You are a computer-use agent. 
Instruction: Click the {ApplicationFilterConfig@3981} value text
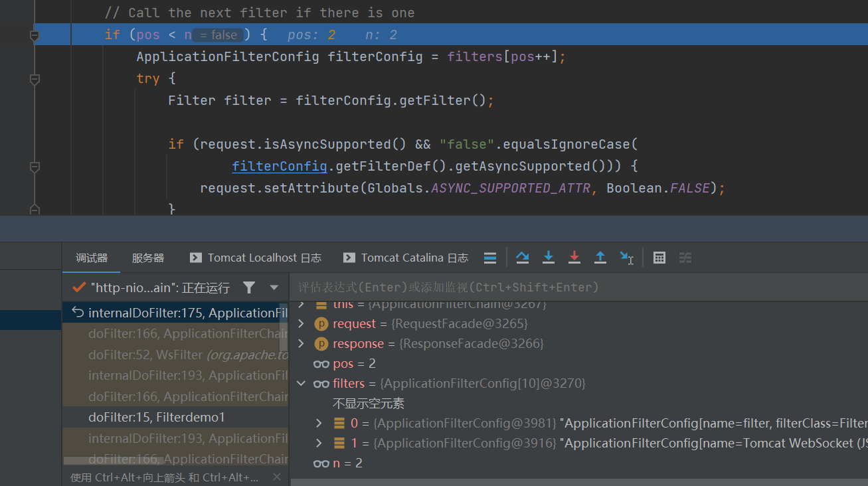[465, 423]
